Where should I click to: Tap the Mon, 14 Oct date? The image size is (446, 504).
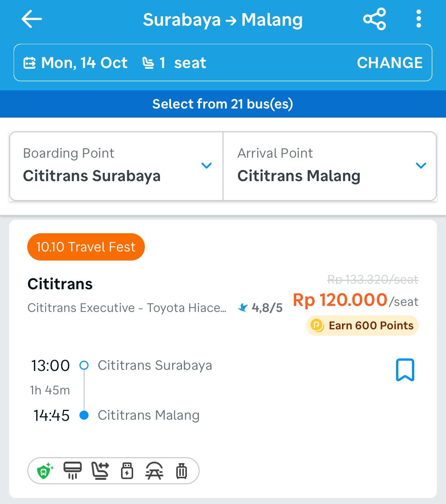76,63
